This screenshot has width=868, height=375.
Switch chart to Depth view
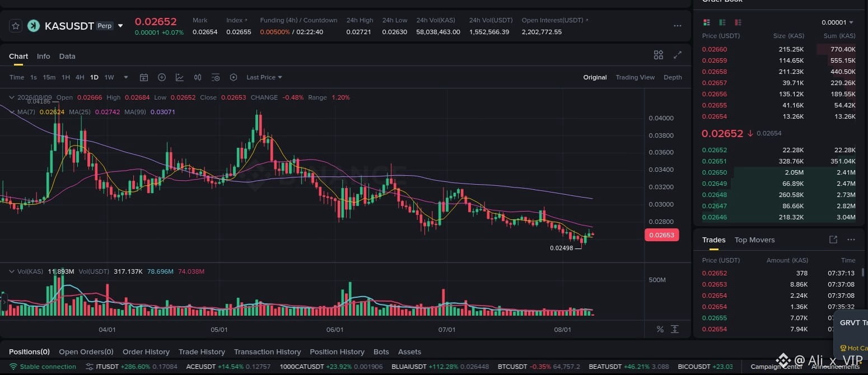pyautogui.click(x=673, y=77)
